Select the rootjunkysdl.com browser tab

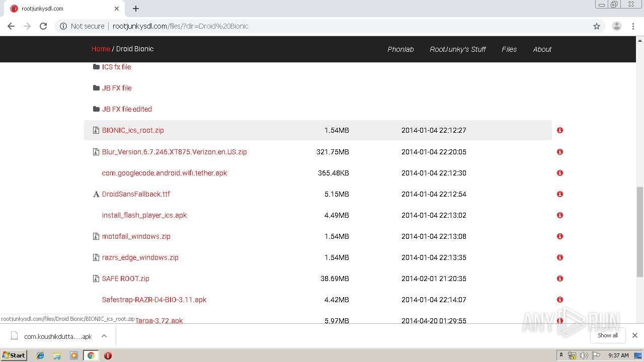tap(64, 9)
